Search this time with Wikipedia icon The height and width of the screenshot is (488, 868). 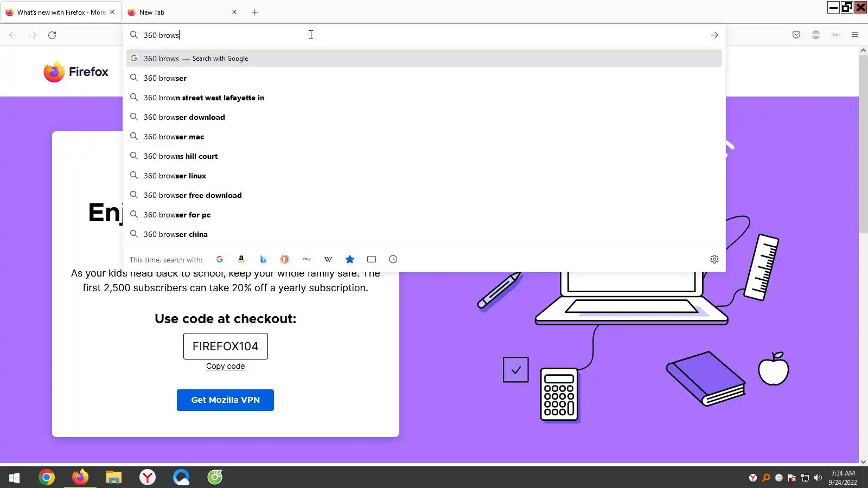click(328, 259)
